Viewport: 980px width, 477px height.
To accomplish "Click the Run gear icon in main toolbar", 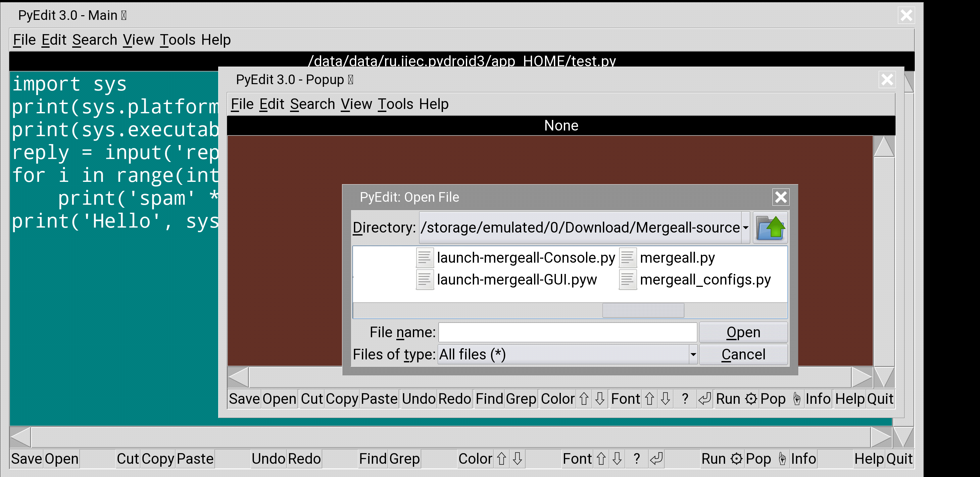I will click(737, 458).
